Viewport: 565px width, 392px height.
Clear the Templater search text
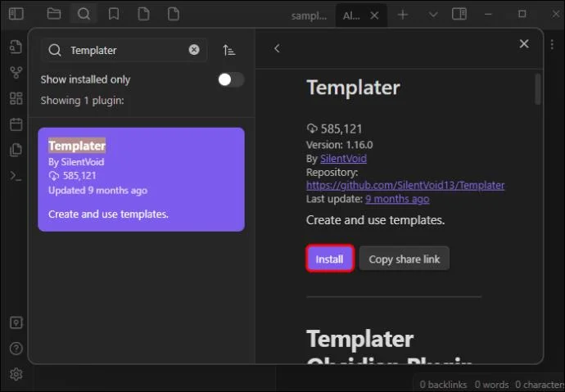pos(194,50)
